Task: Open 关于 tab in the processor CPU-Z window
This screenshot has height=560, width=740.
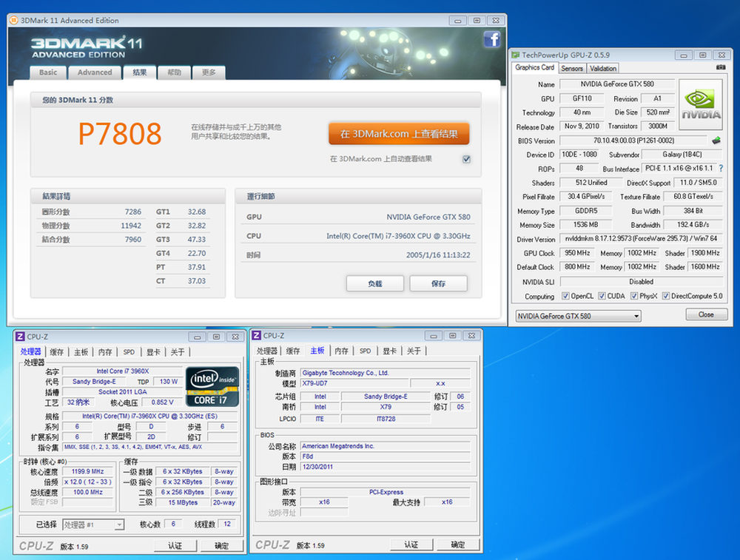Action: (x=178, y=352)
